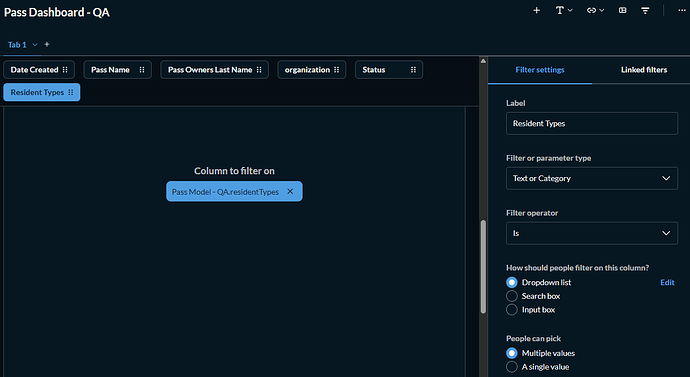Click Pass Dashboard - QA title

pyautogui.click(x=57, y=12)
